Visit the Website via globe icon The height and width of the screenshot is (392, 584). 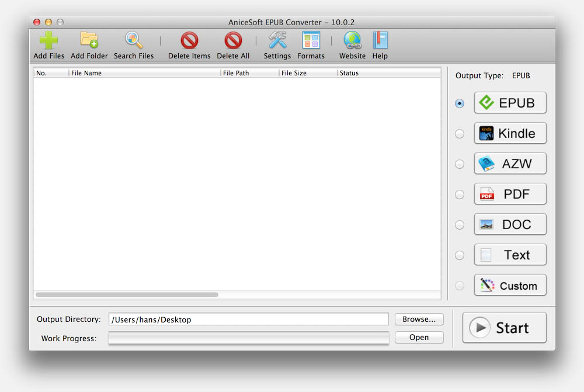(x=352, y=41)
